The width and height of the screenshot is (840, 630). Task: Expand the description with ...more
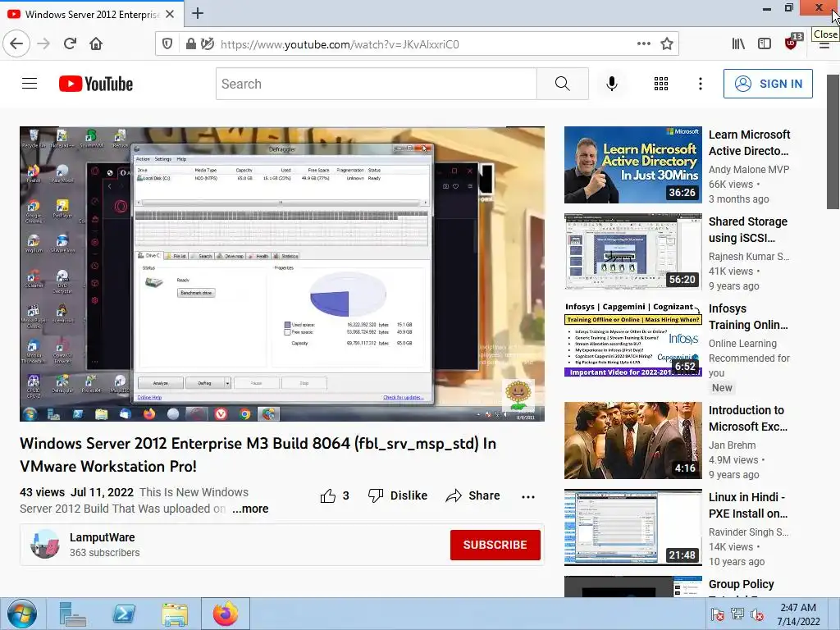click(250, 509)
